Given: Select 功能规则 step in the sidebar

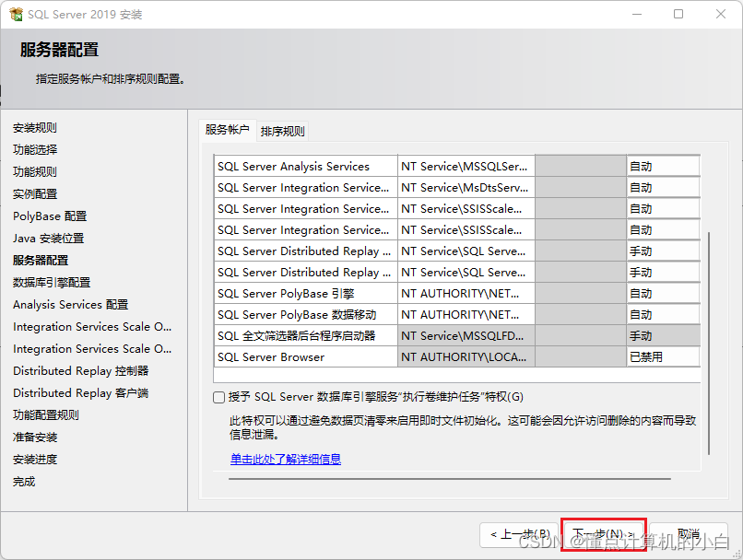Looking at the screenshot, I should click(35, 172).
